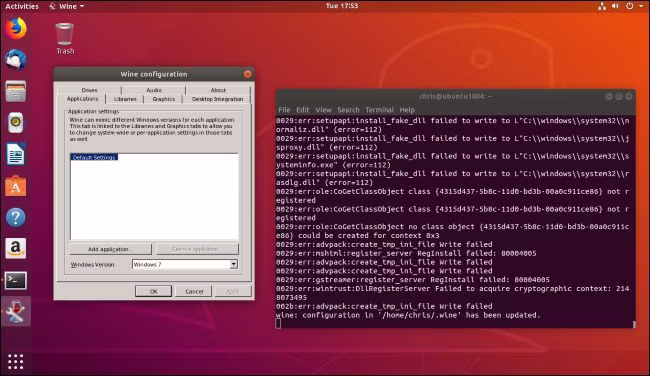
Task: Open the power menu icon in top bar
Action: (x=630, y=6)
